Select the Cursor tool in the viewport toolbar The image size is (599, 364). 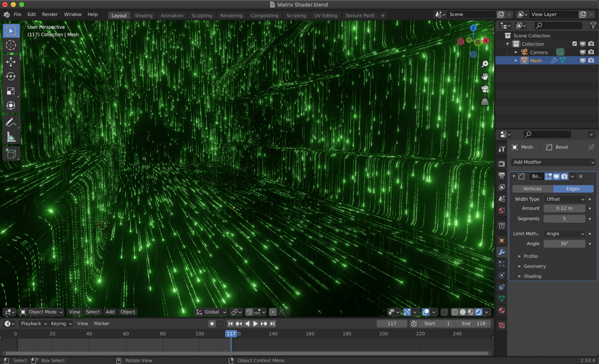coord(11,45)
